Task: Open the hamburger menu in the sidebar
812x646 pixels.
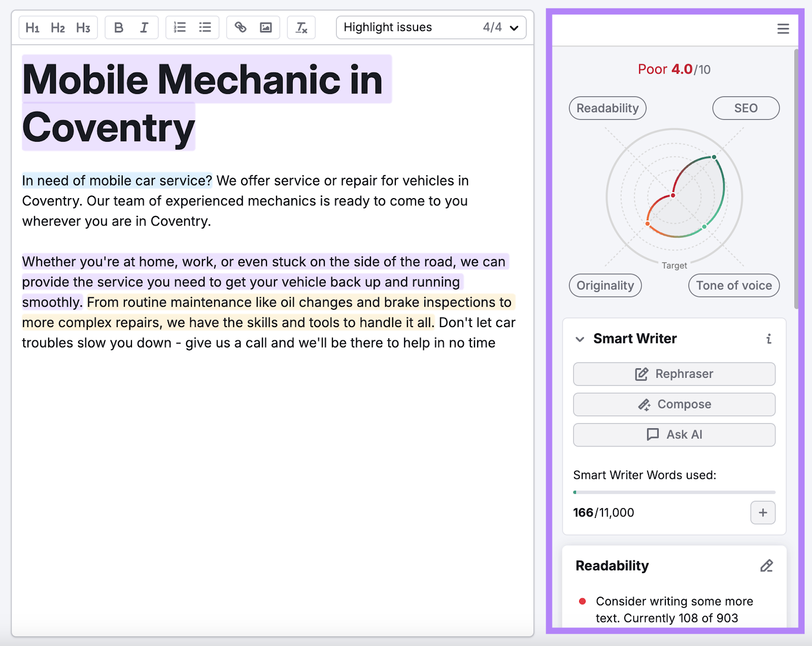Action: [783, 29]
